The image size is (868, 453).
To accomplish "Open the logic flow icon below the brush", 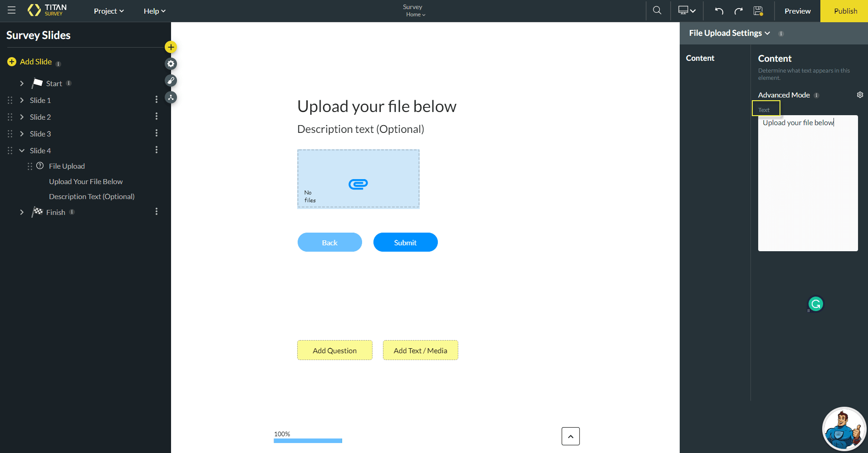I will coord(171,97).
